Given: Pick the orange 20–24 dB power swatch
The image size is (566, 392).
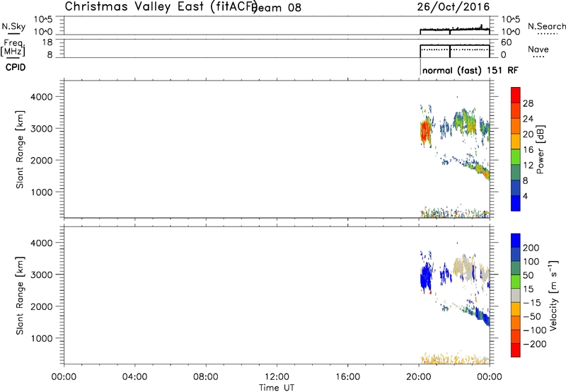Looking at the screenshot, I should click(x=516, y=126).
